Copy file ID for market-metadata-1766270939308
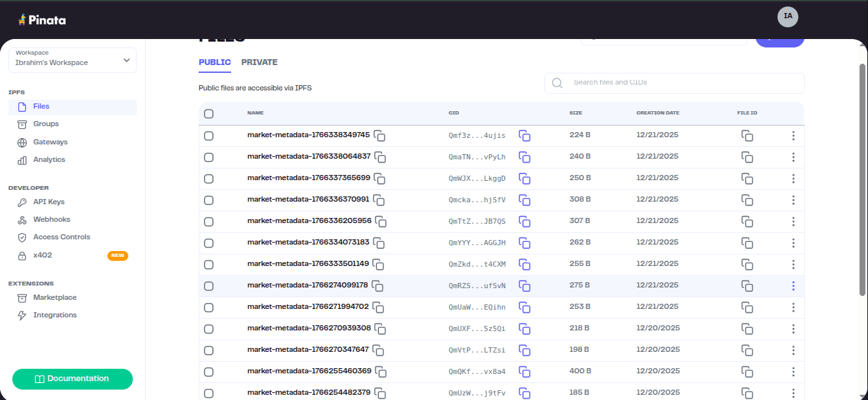Screen dimensions: 868x400 [x=748, y=329]
